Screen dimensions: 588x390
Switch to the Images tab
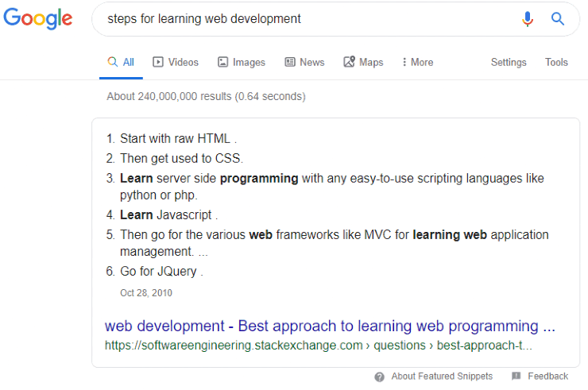[x=242, y=62]
